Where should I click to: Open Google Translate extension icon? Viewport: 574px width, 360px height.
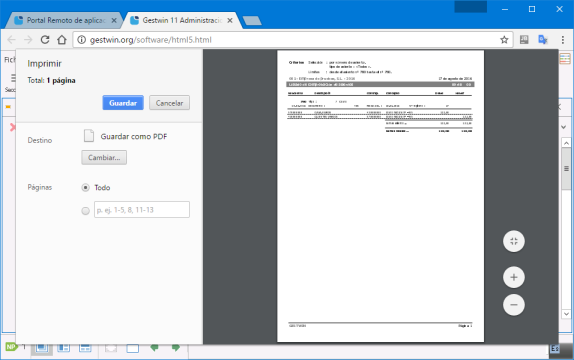543,40
